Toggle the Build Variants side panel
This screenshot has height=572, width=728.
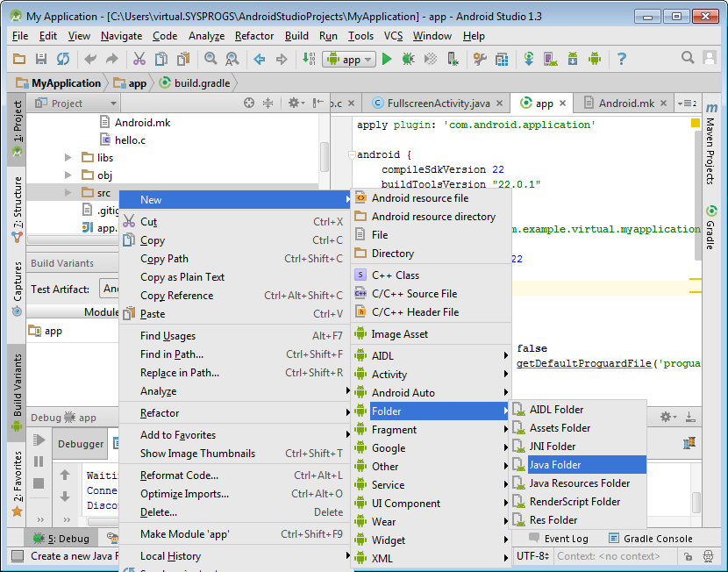tap(18, 392)
